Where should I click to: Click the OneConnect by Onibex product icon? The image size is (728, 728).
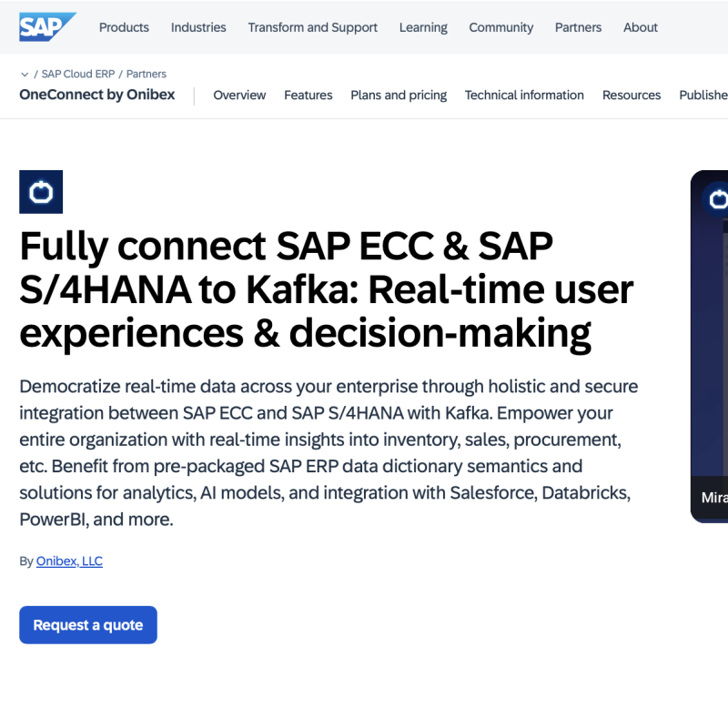pyautogui.click(x=41, y=192)
